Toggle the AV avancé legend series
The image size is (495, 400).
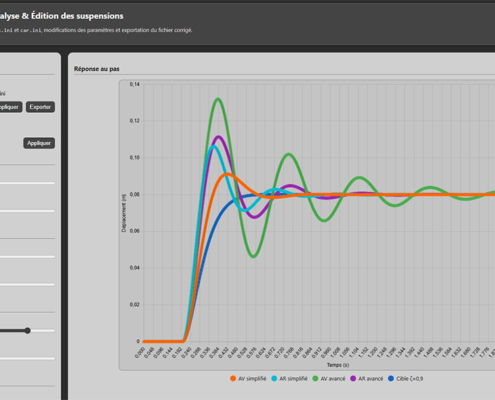[329, 379]
